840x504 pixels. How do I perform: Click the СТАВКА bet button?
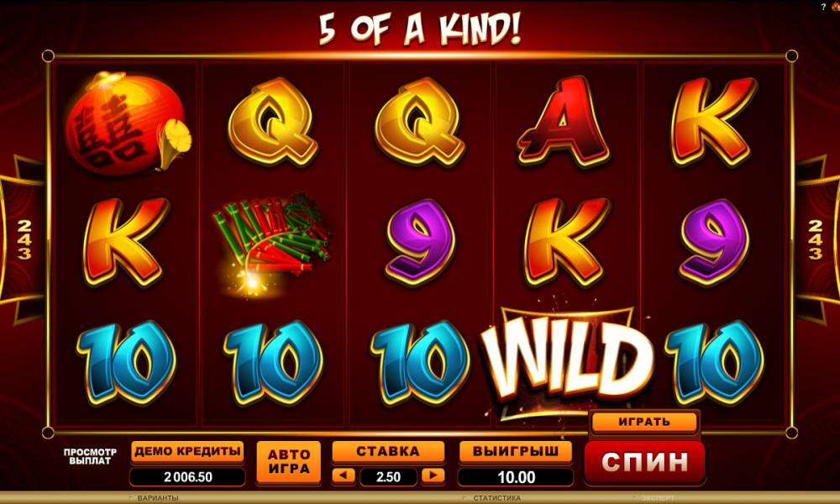[x=388, y=452]
